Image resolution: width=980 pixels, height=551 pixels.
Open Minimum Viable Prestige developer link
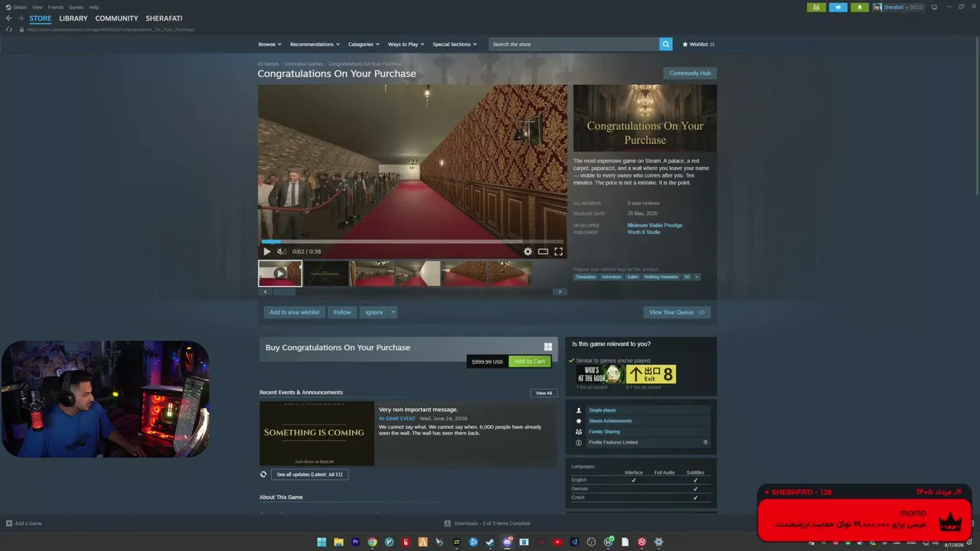pos(655,225)
